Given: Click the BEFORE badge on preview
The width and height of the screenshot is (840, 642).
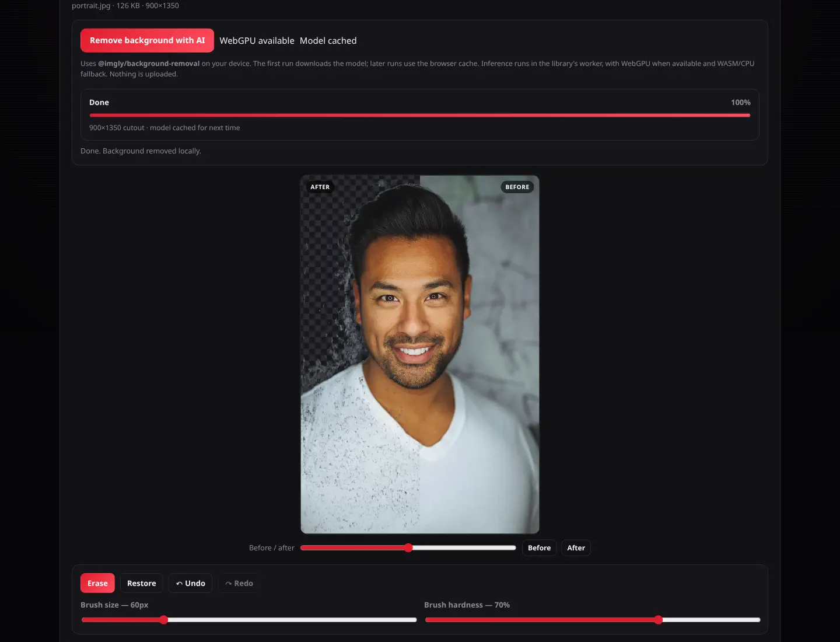Looking at the screenshot, I should click(x=517, y=187).
